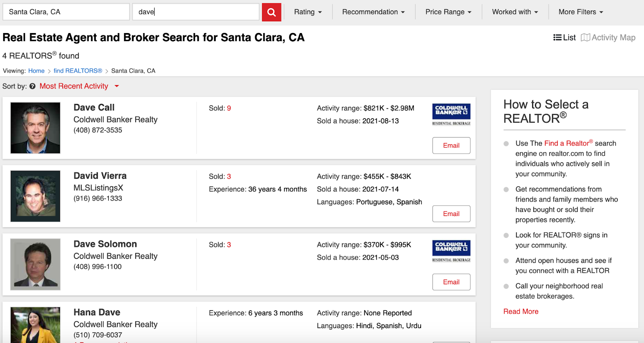Focus the Santa Clara, CA location field
Image resolution: width=644 pixels, height=343 pixels.
[66, 12]
